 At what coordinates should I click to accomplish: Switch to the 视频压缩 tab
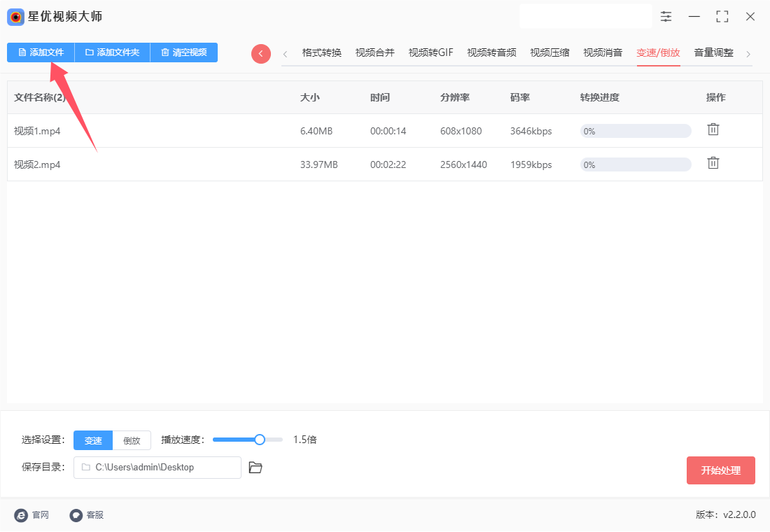click(x=549, y=52)
